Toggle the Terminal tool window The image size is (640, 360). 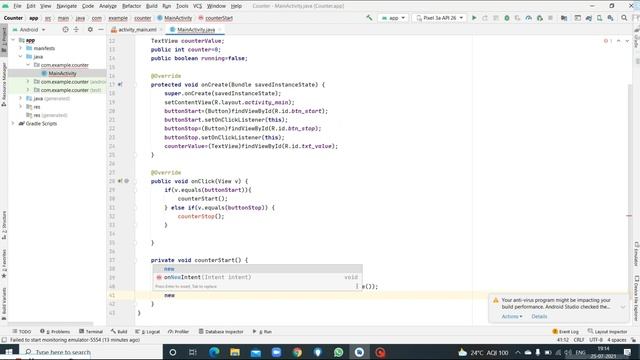pyautogui.click(x=91, y=331)
